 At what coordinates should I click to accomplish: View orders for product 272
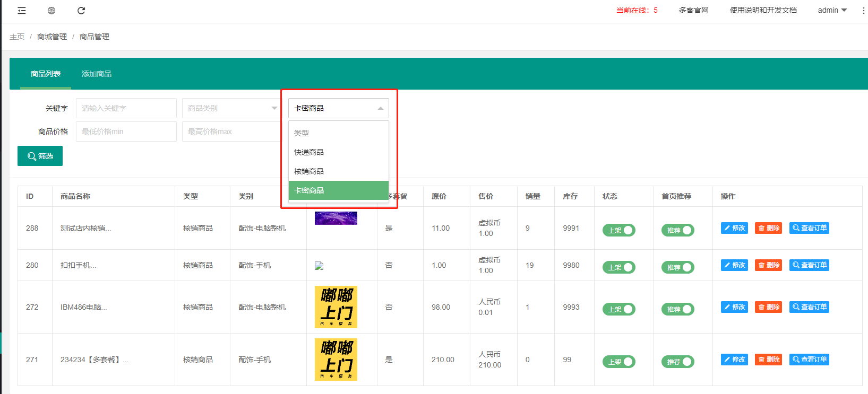pyautogui.click(x=809, y=307)
